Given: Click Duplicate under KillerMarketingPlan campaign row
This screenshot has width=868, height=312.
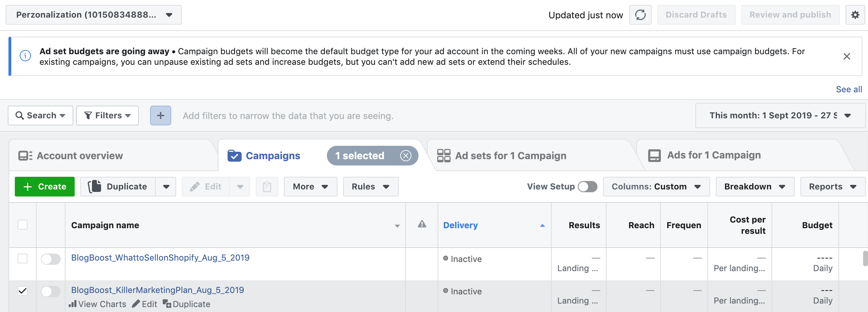Looking at the screenshot, I should 186,304.
